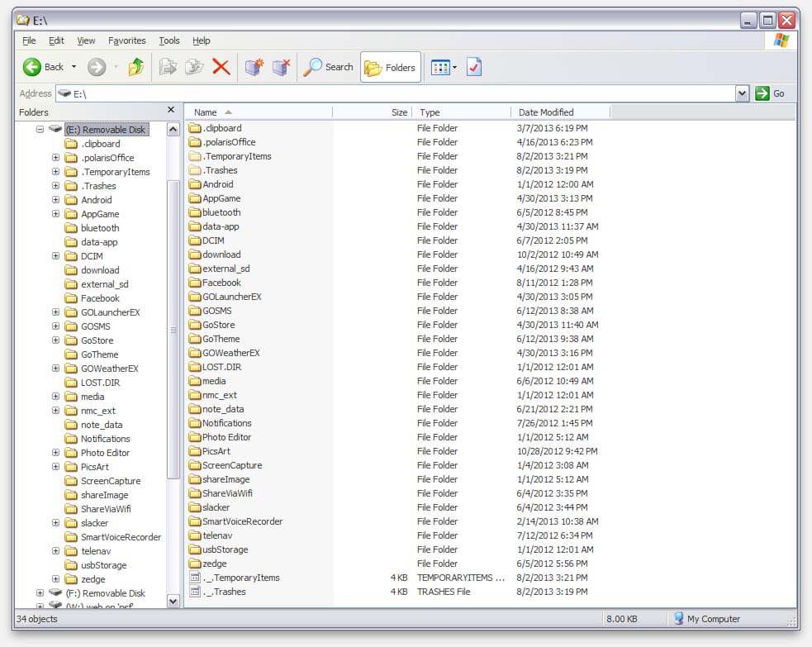Expand the (F:) Removable Disk node
Image resolution: width=812 pixels, height=647 pixels.
40,592
